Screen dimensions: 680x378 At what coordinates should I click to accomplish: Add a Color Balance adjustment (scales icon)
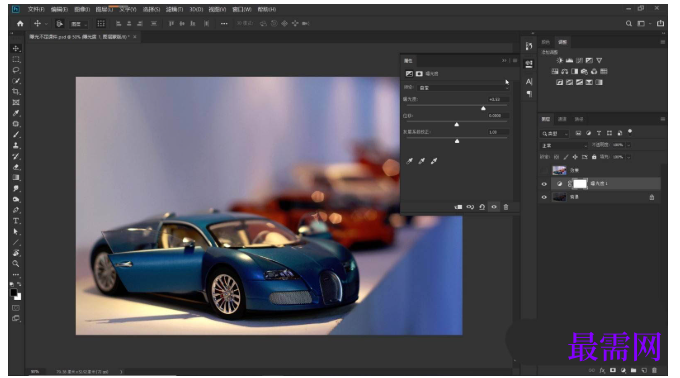click(x=565, y=72)
